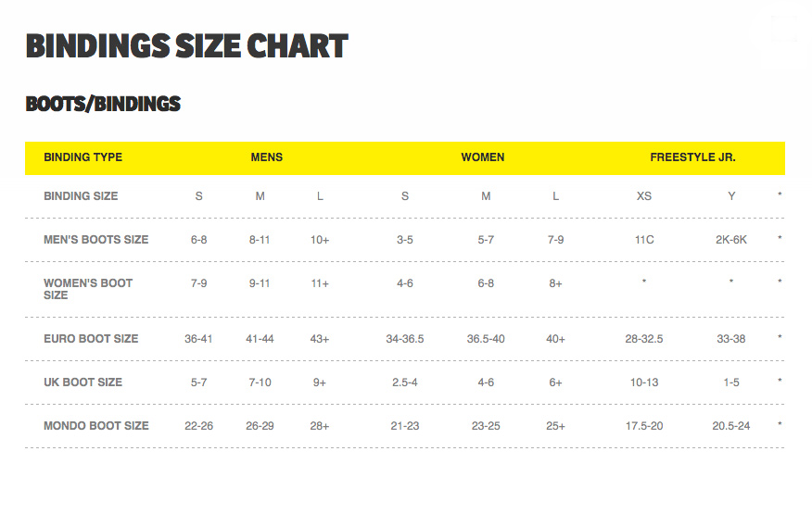
Task: Click the Y binding size cell
Action: point(731,196)
